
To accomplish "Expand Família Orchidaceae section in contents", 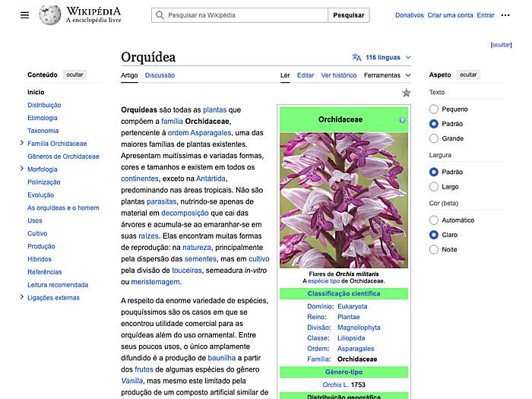I will coord(22,143).
